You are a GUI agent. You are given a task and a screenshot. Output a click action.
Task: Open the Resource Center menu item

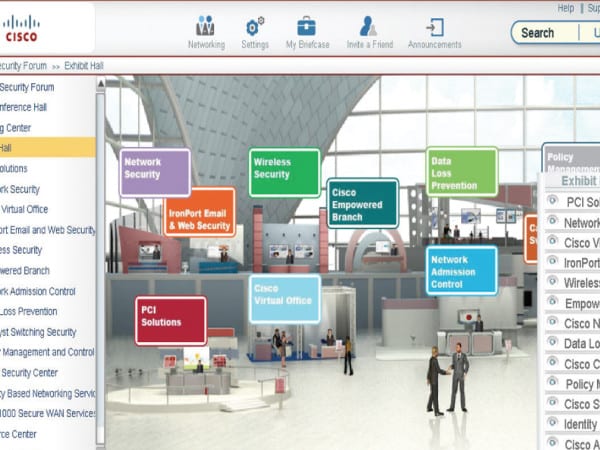18,434
